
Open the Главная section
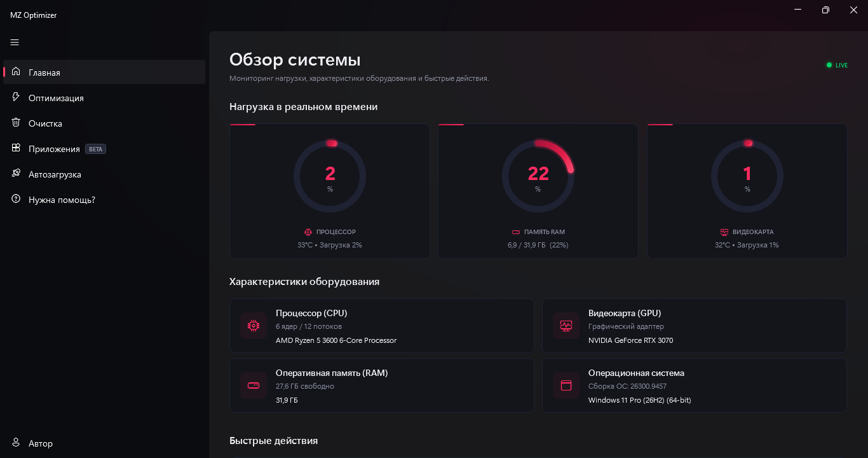pyautogui.click(x=104, y=72)
